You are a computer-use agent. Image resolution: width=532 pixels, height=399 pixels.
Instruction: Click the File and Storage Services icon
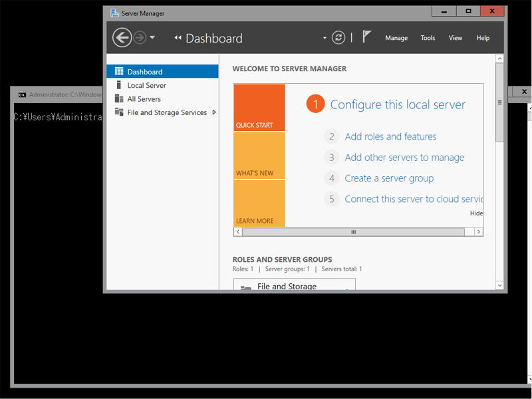[x=119, y=112]
